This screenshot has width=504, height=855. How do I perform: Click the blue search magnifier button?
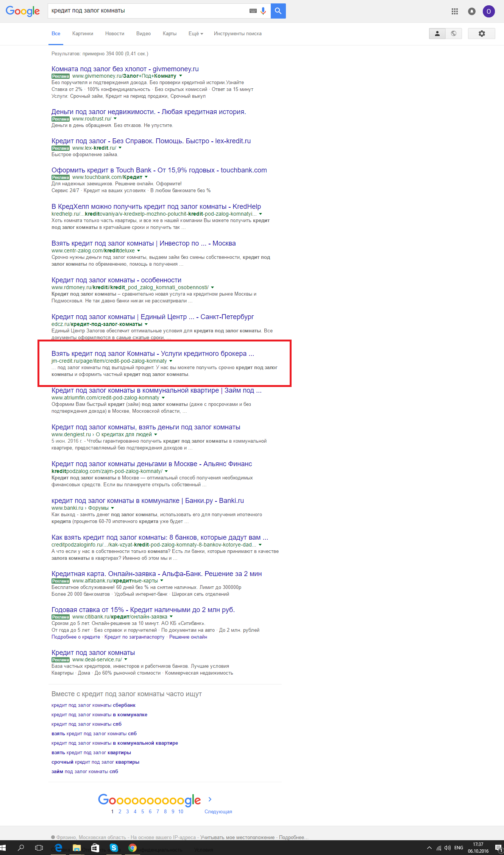pyautogui.click(x=278, y=11)
